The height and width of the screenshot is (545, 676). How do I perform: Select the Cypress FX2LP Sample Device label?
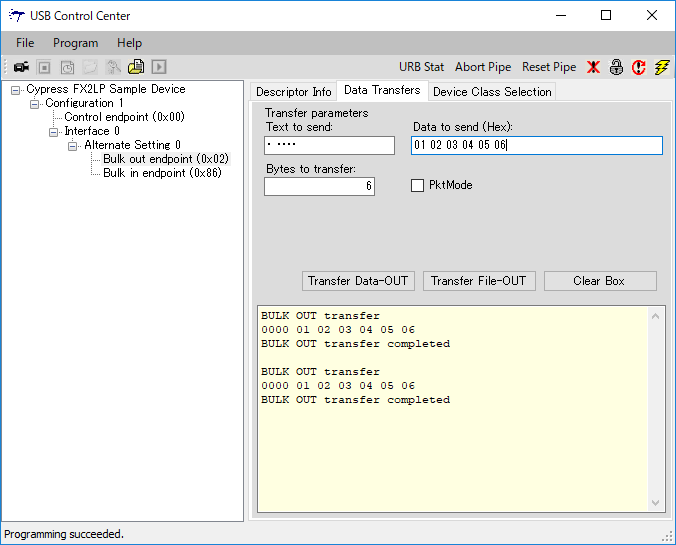pyautogui.click(x=106, y=89)
